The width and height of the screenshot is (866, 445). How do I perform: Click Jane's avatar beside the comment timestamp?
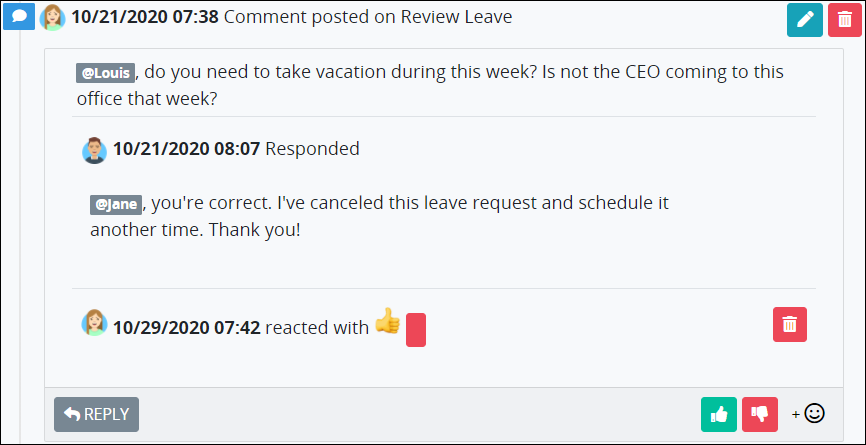(x=53, y=17)
